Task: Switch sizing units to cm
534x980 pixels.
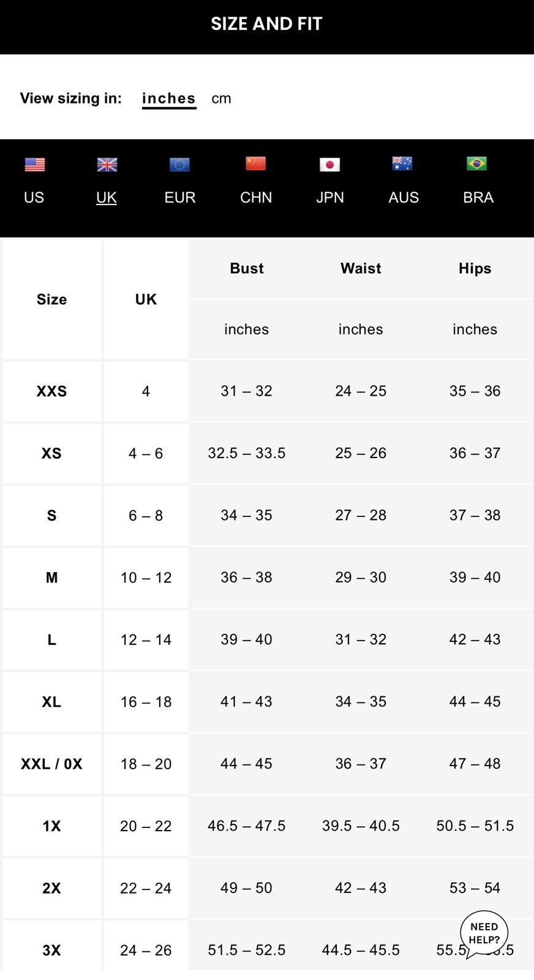Action: pyautogui.click(x=221, y=99)
